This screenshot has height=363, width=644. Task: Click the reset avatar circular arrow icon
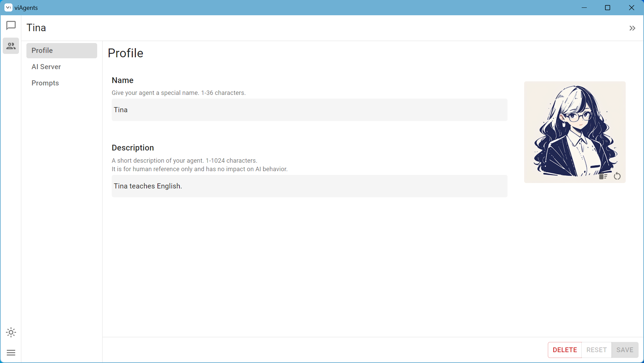point(617,176)
